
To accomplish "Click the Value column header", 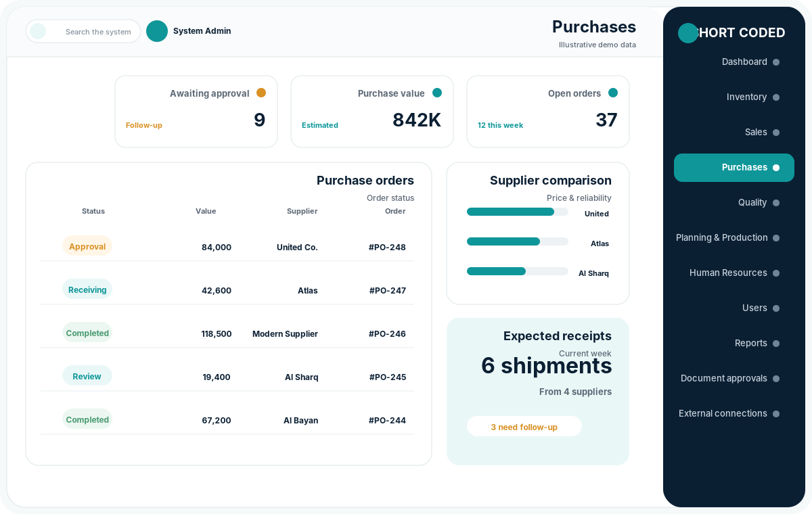I will tap(206, 211).
